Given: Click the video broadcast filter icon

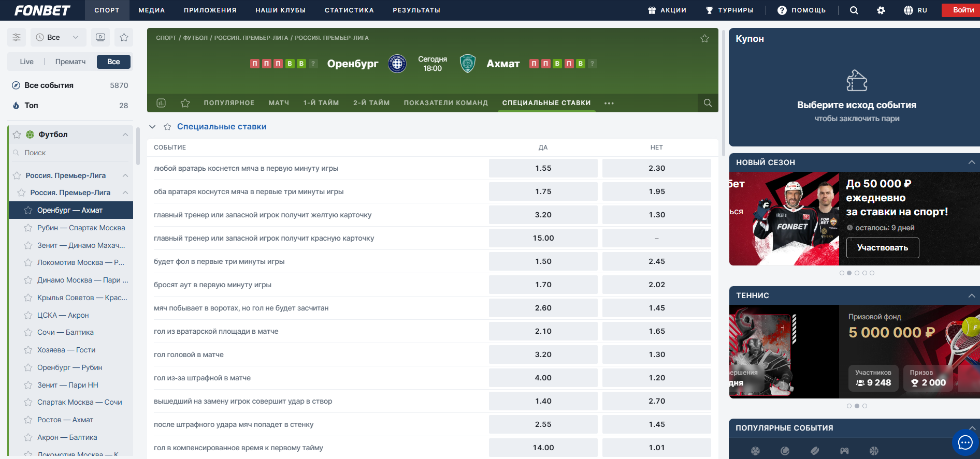Looking at the screenshot, I should 100,37.
